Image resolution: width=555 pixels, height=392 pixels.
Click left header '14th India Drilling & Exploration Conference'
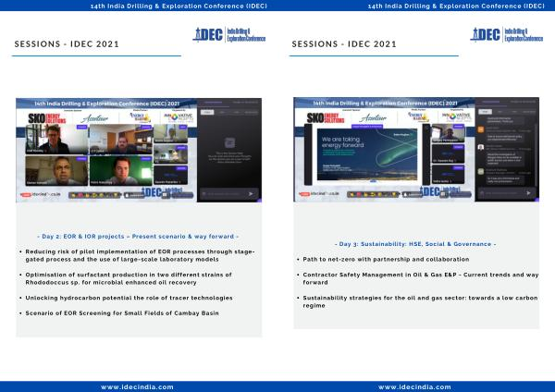179,6
